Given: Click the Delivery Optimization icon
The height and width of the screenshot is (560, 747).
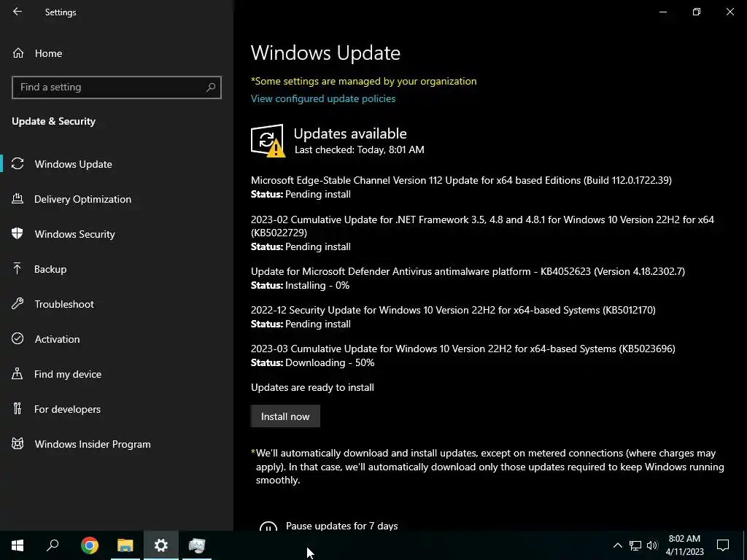Looking at the screenshot, I should click(x=18, y=199).
